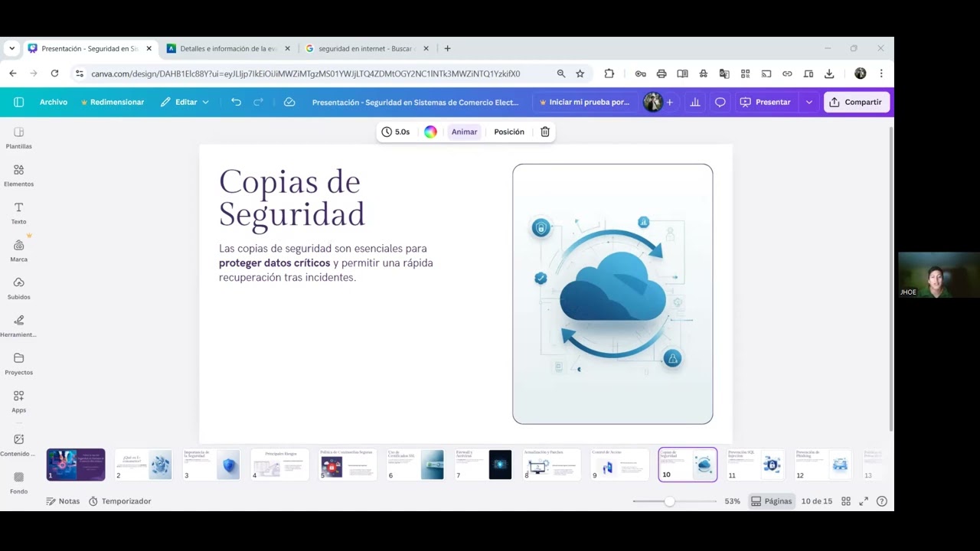Toggle the Canva main menu sidebar icon
The width and height of the screenshot is (980, 551).
[x=18, y=102]
